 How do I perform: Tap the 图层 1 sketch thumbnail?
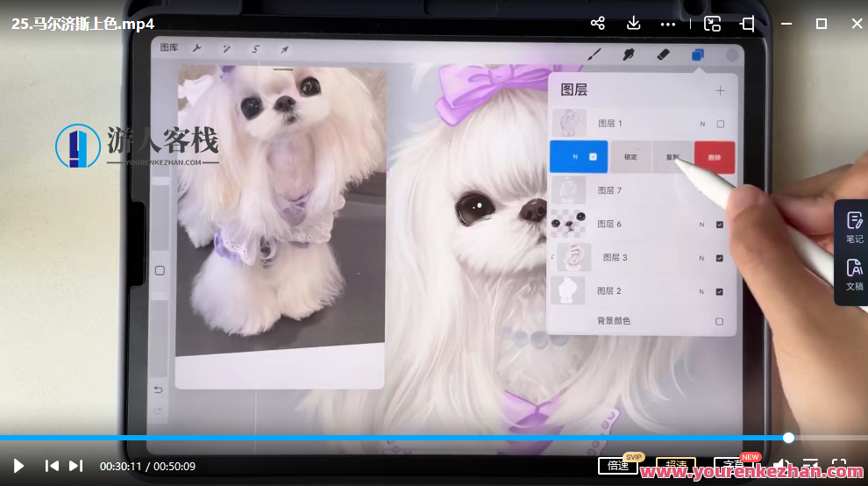click(x=569, y=123)
